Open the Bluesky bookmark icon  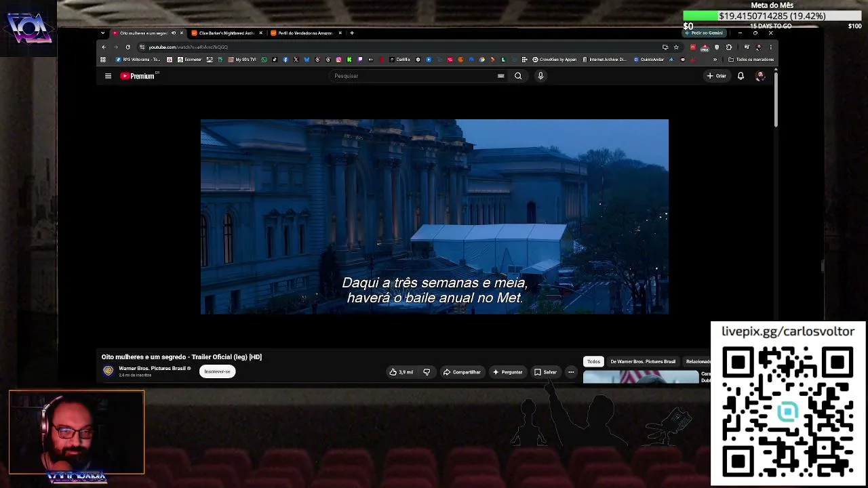point(307,60)
